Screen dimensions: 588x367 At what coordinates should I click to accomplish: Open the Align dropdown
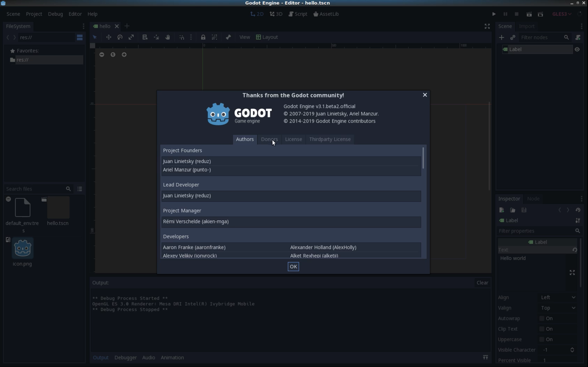pos(558,297)
